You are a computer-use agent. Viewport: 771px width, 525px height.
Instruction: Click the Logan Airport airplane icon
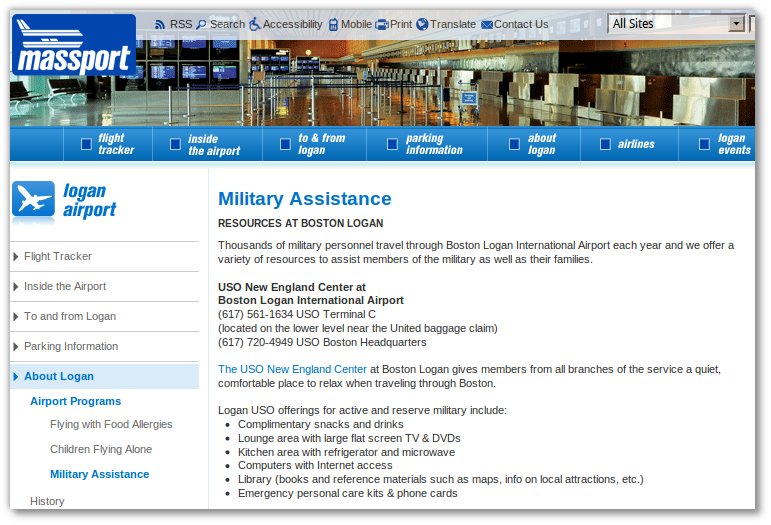pyautogui.click(x=33, y=199)
